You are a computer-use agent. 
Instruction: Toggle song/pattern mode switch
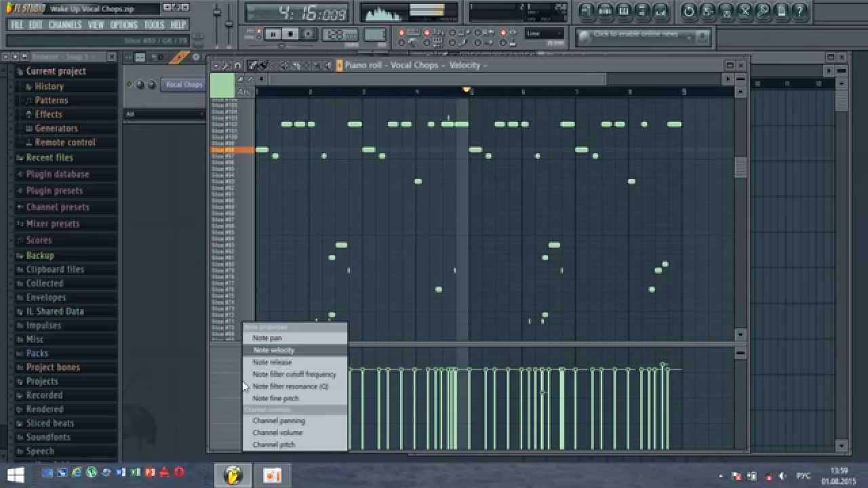coord(260,35)
